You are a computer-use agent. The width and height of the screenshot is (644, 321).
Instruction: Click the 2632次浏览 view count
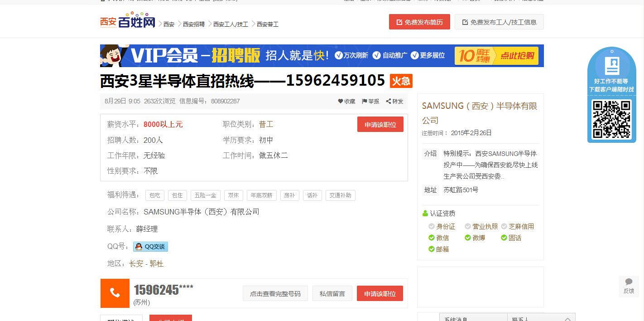point(159,101)
